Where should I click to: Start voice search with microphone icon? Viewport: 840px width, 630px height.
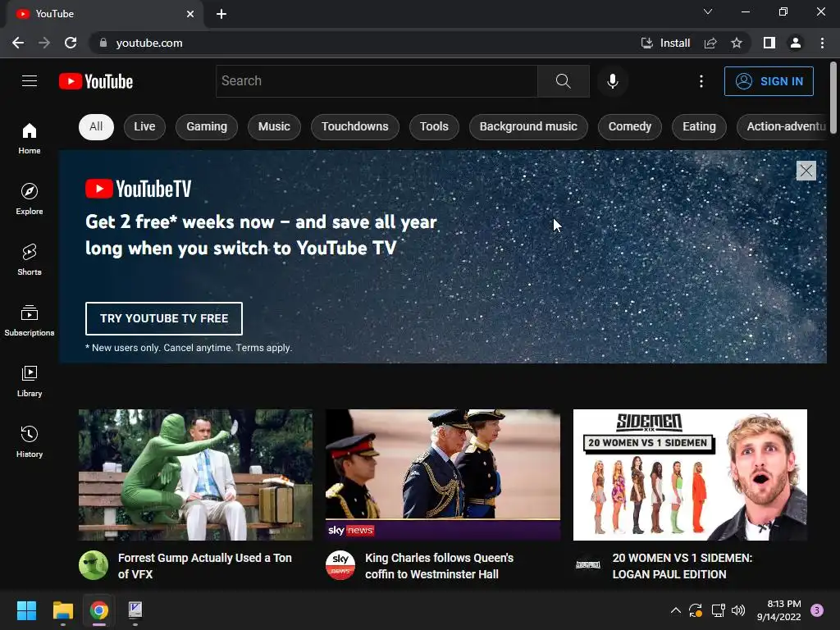(612, 81)
